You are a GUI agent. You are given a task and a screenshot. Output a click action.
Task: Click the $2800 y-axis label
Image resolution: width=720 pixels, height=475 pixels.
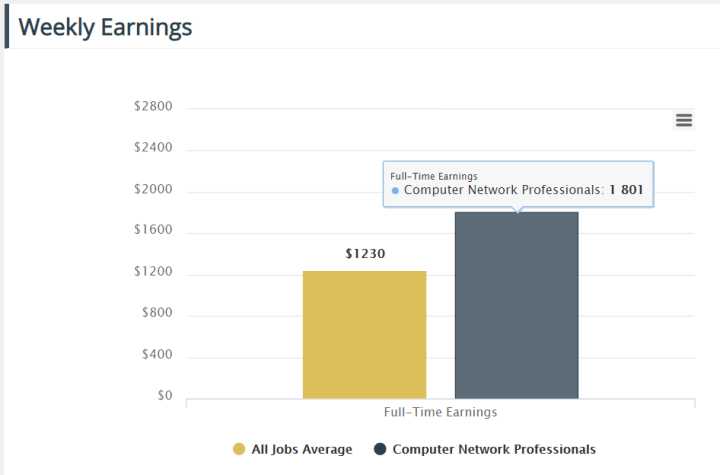153,106
